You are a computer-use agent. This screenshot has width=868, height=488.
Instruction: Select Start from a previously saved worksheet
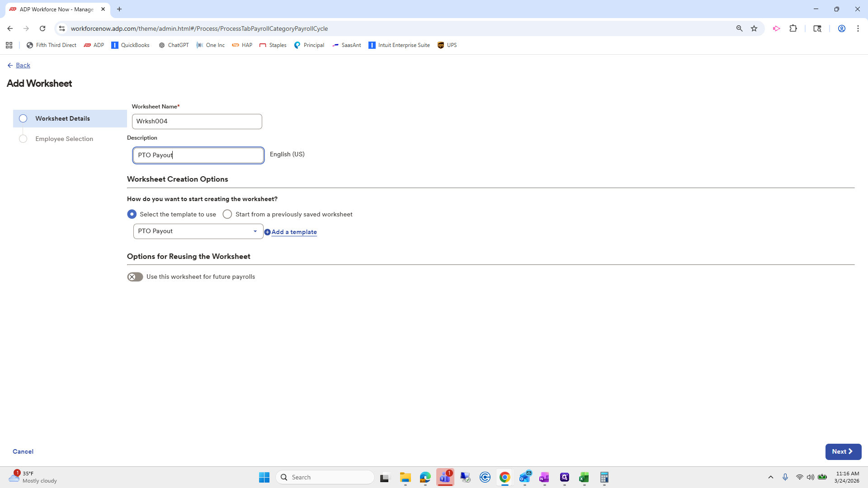pos(227,214)
